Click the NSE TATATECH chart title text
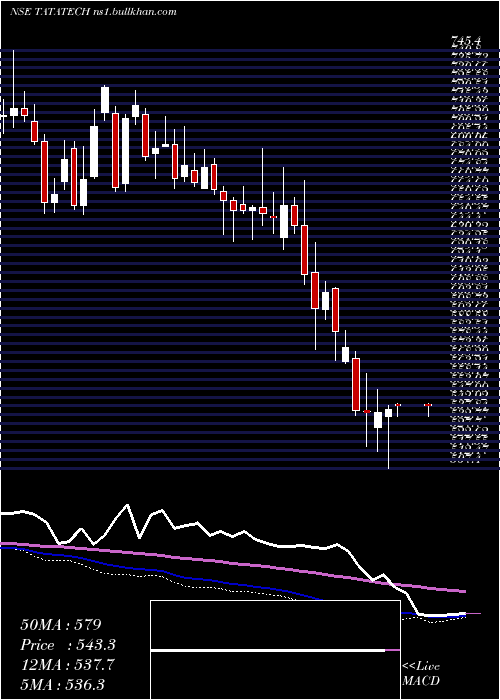The image size is (500, 700). coord(93,12)
